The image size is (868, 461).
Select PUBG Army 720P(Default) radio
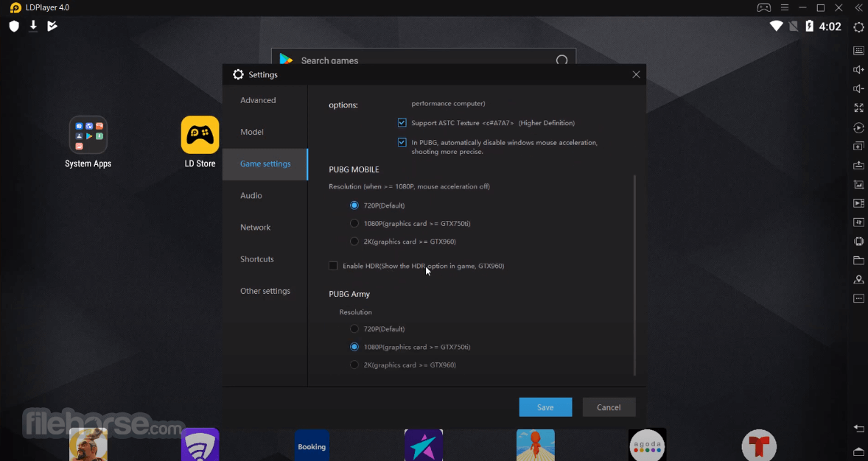point(354,328)
